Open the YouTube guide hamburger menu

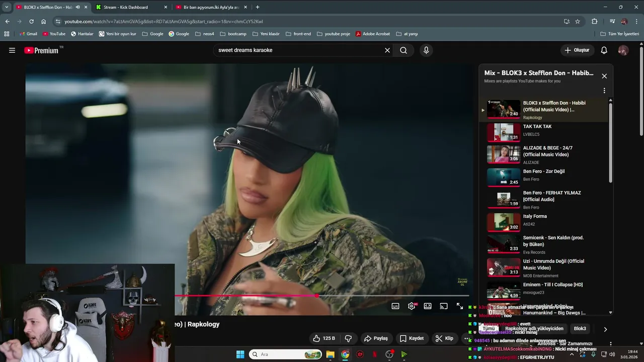(x=12, y=50)
